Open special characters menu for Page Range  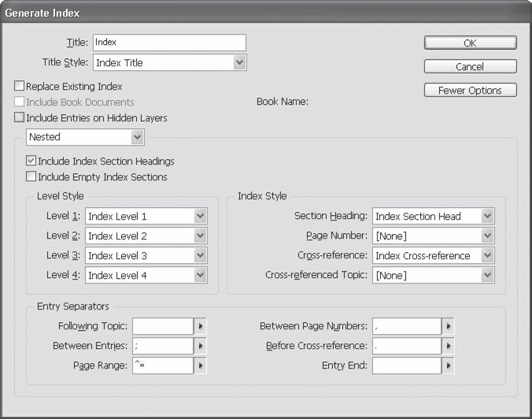200,365
